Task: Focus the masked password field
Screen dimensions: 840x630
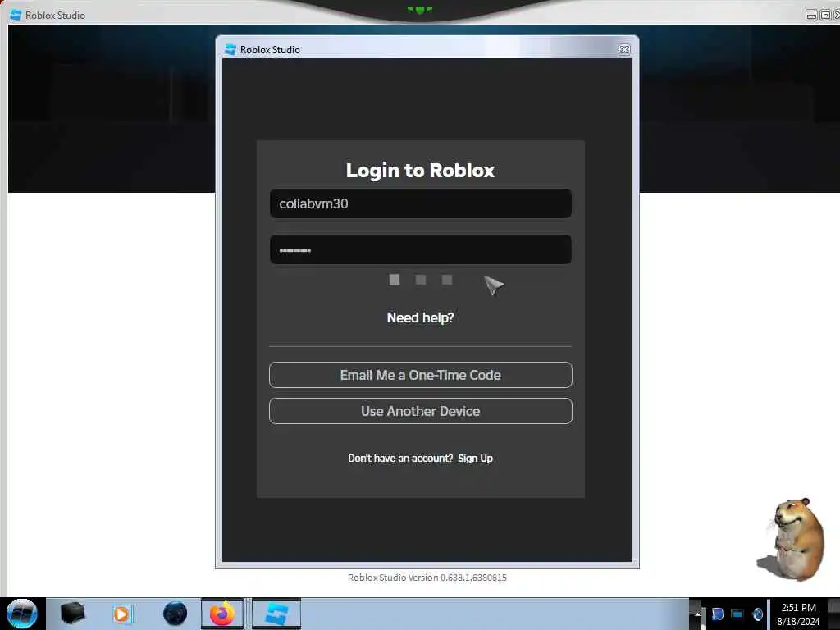Action: [421, 249]
